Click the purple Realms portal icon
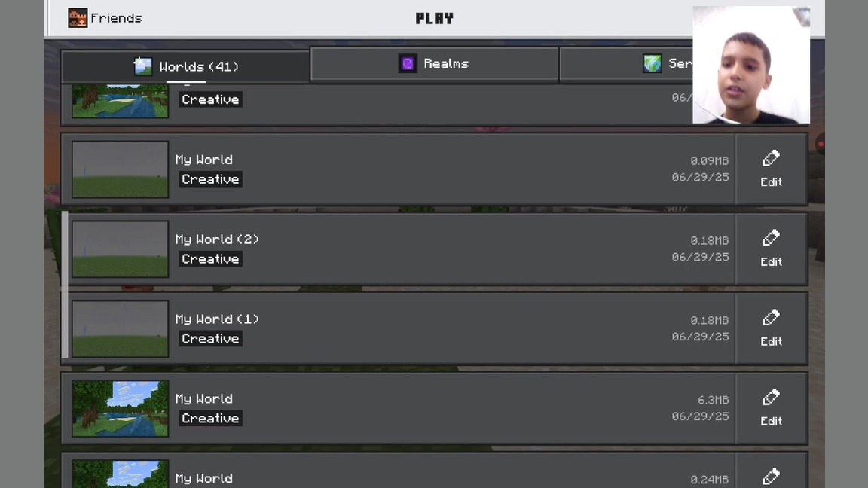 tap(408, 63)
